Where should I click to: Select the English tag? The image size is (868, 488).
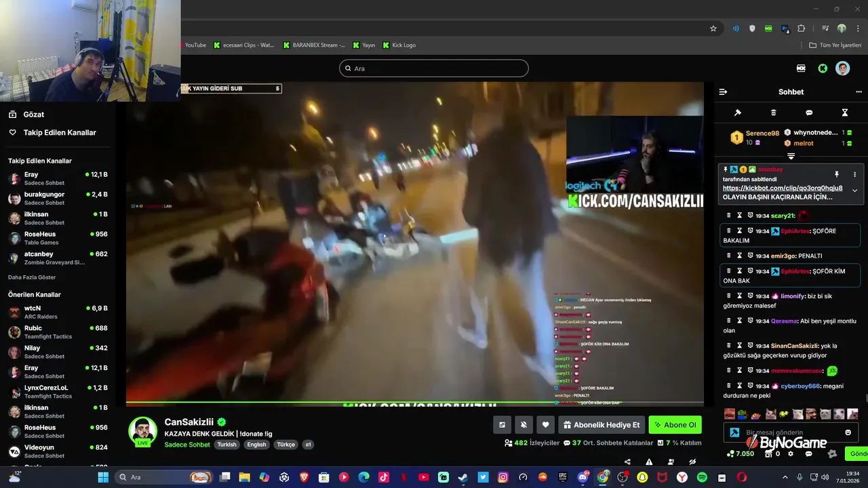tap(256, 445)
